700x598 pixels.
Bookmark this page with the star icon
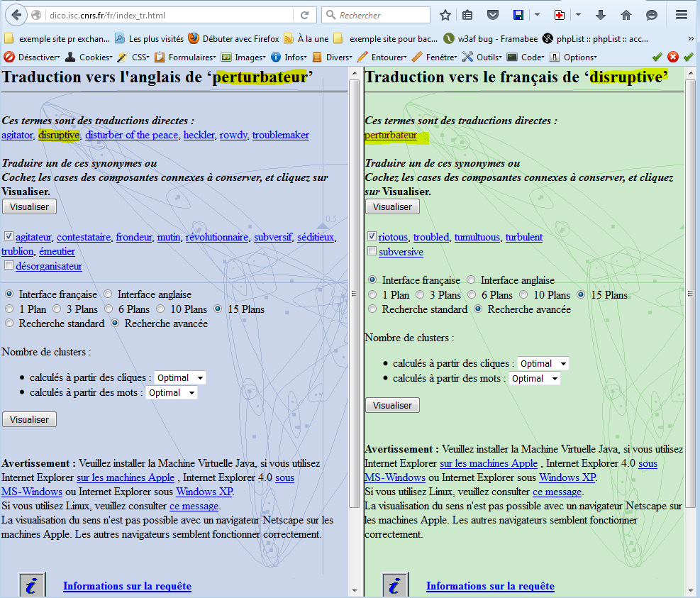point(445,15)
